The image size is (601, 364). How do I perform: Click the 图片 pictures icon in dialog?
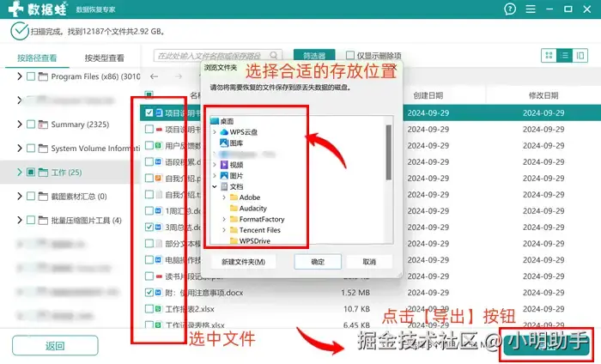pos(224,175)
